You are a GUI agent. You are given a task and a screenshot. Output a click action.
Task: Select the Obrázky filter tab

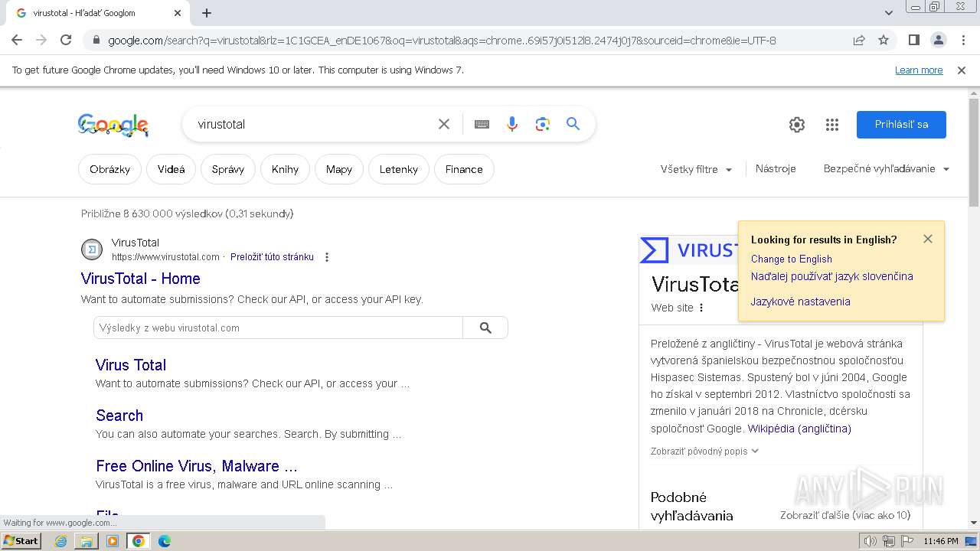point(109,169)
